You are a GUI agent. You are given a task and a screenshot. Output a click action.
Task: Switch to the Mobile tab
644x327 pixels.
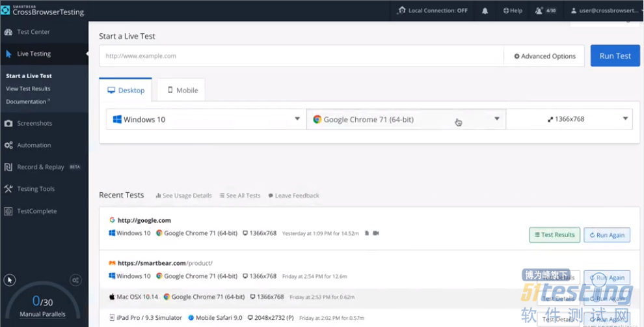pyautogui.click(x=181, y=91)
